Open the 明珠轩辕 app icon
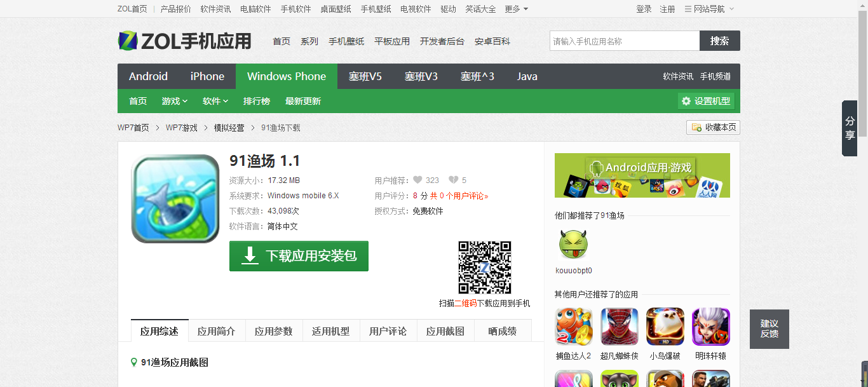Image resolution: width=868 pixels, height=387 pixels. tap(710, 327)
